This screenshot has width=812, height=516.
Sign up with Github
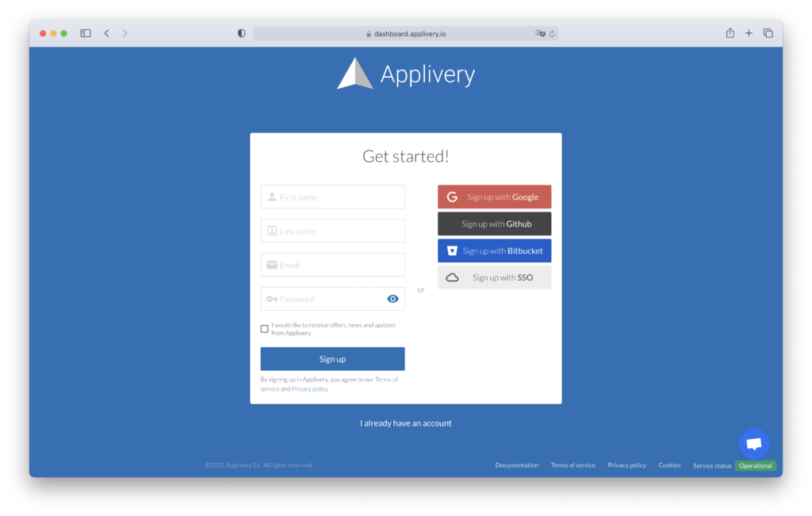495,224
